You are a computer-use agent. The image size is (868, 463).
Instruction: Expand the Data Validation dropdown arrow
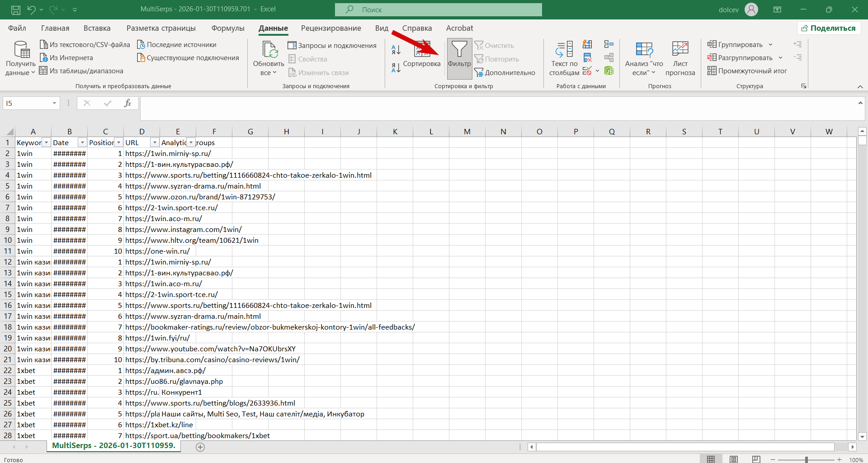tap(597, 71)
